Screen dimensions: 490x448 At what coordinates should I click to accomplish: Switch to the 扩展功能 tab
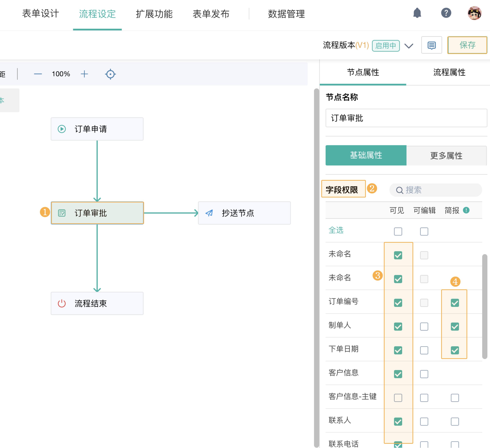click(x=155, y=14)
